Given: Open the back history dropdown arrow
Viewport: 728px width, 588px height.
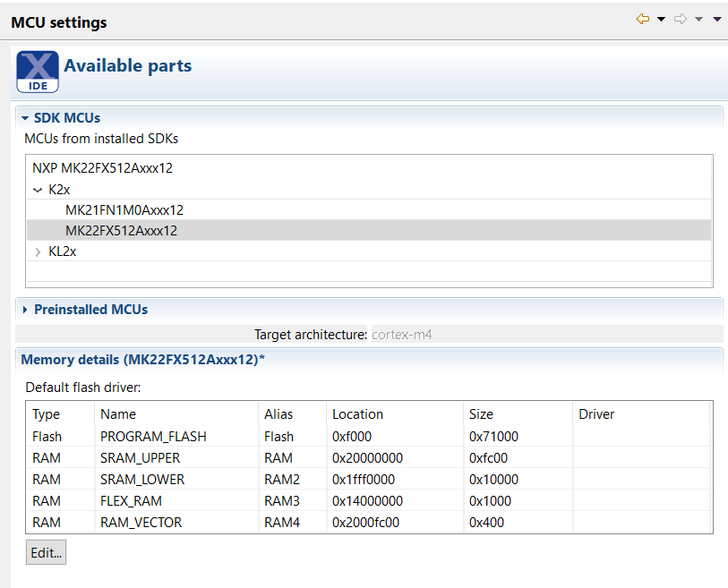Looking at the screenshot, I should [x=661, y=20].
